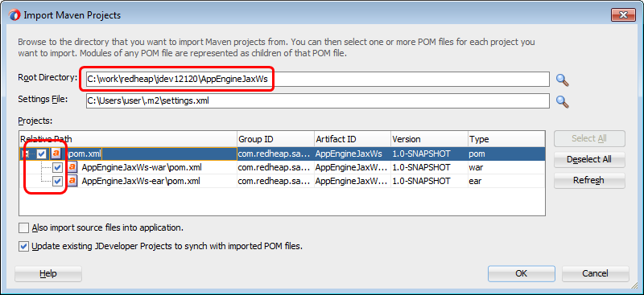Click the Maven icon of AppEngineJaxWs-ear pom
Image resolution: width=644 pixels, height=295 pixels.
[x=72, y=181]
